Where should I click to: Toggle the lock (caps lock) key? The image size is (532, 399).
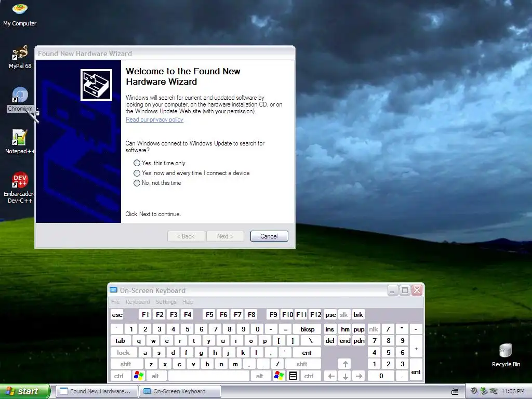pyautogui.click(x=124, y=353)
